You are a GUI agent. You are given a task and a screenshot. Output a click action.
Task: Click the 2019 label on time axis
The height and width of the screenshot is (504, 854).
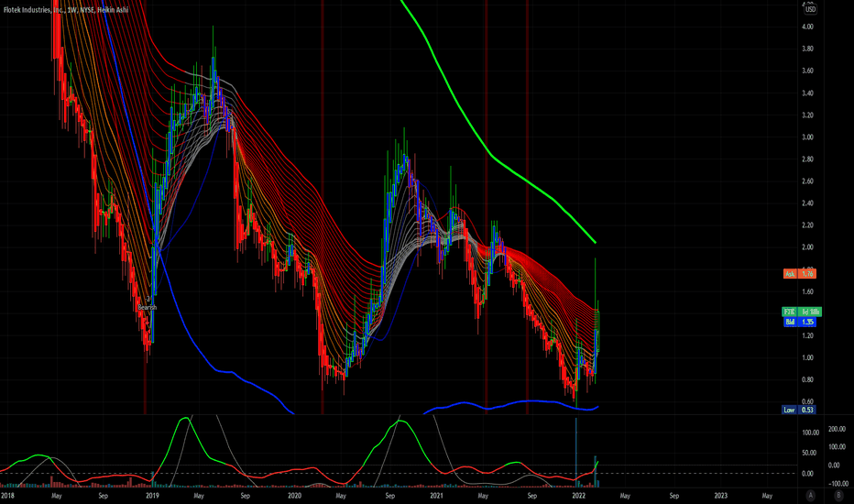coord(152,496)
